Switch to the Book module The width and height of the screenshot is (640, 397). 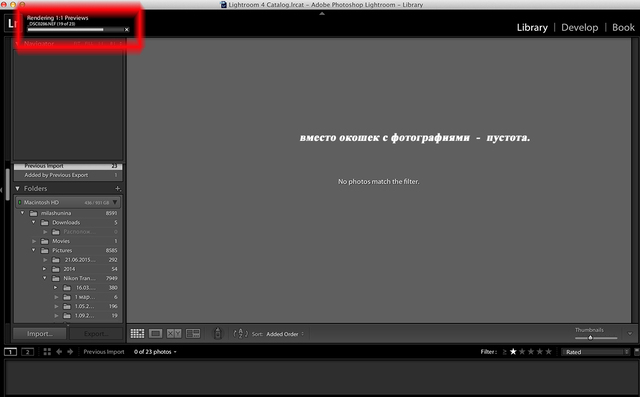click(x=623, y=27)
